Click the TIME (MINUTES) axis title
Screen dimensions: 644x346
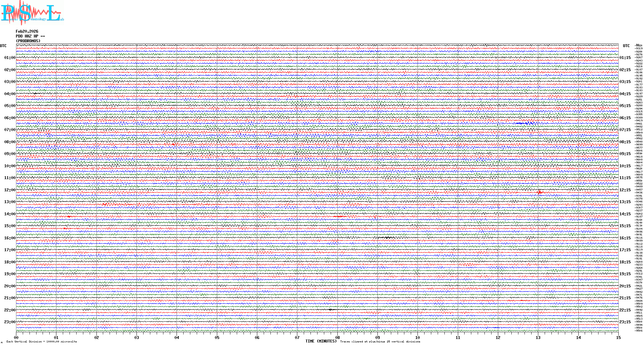tap(321, 341)
